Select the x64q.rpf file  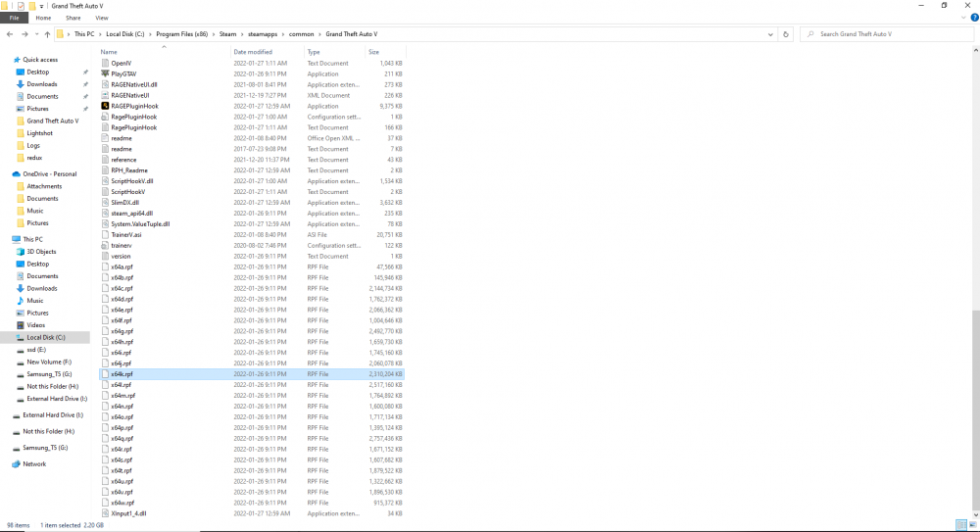pos(122,438)
